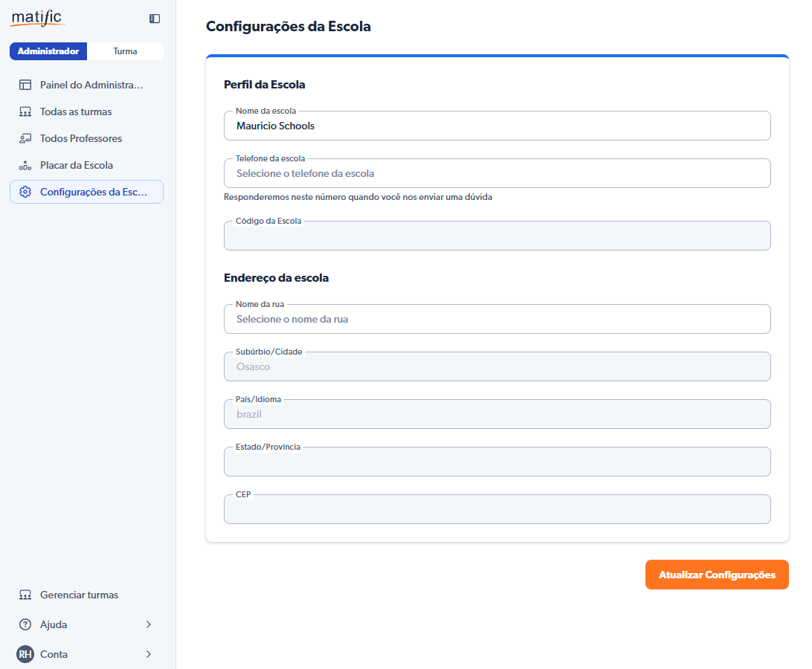Click the Todas as turmas icon
Image resolution: width=812 pixels, height=669 pixels.
pos(25,111)
